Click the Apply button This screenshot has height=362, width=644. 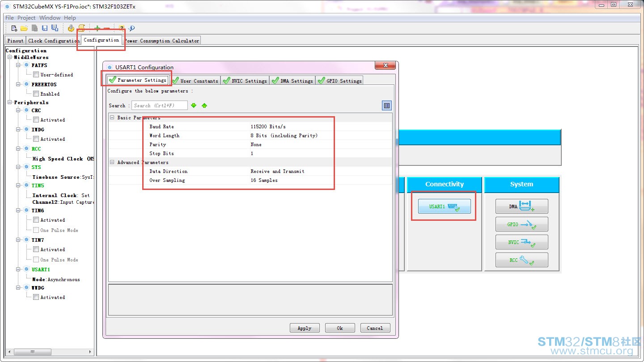(305, 328)
